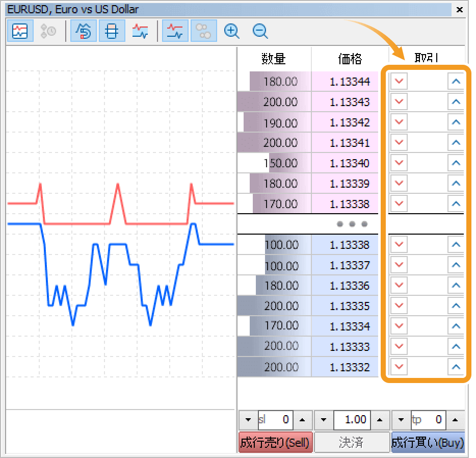Click the 価格 column header
This screenshot has width=476, height=458.
350,58
